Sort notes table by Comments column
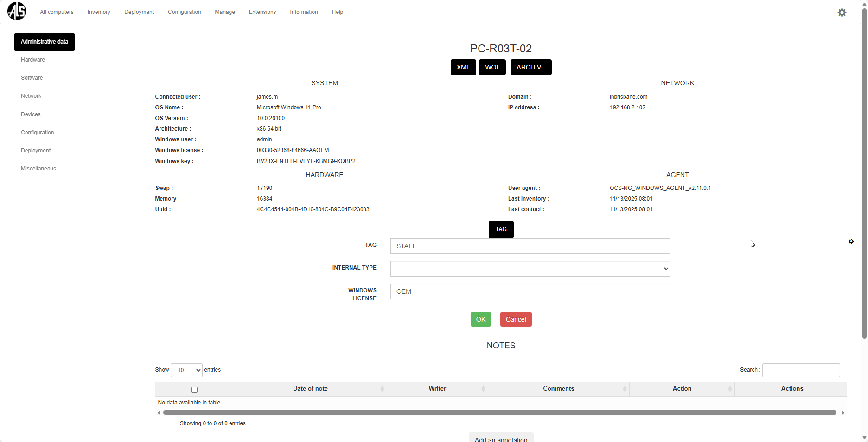This screenshot has width=868, height=442. click(558, 389)
